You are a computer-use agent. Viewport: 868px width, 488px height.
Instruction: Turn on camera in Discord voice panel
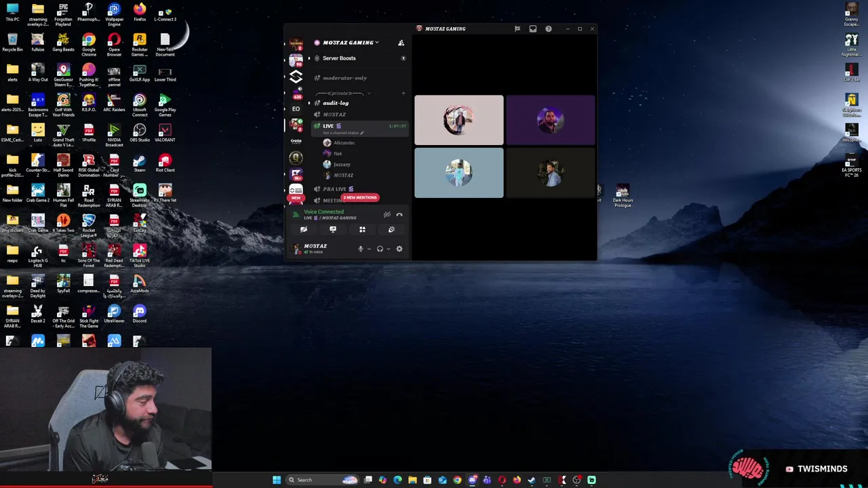point(304,229)
